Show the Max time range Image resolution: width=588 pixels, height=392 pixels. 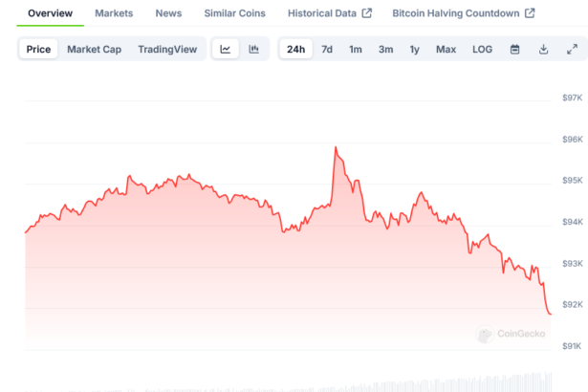click(446, 49)
